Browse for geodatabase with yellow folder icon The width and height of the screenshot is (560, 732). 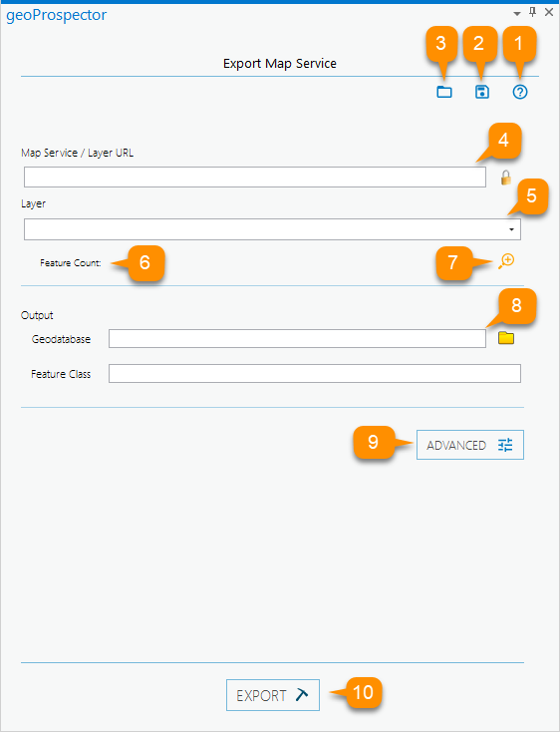(x=506, y=338)
